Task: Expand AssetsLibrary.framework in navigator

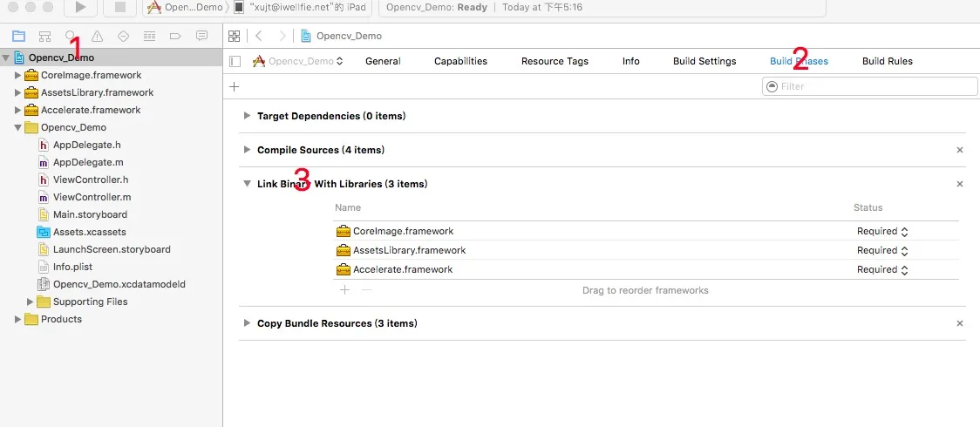Action: [x=17, y=92]
